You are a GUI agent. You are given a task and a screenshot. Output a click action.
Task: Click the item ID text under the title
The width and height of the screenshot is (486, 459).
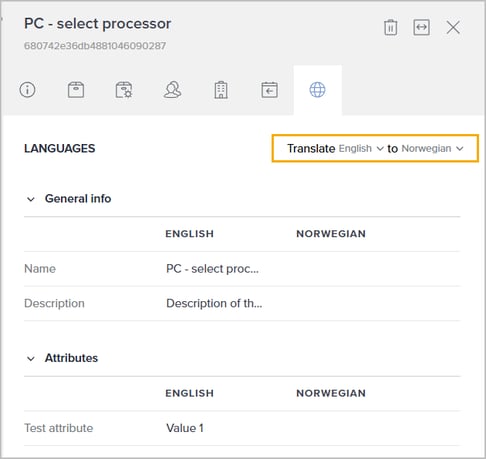(95, 46)
